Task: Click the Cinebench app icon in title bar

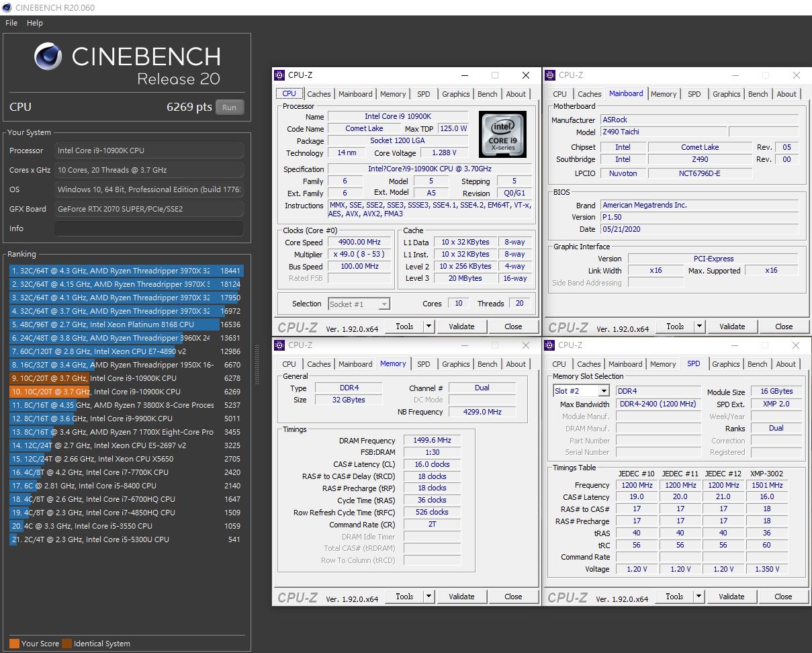Action: (7, 7)
